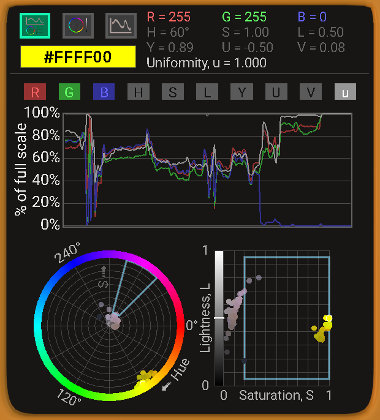Enable the U chroma channel button
Image resolution: width=380 pixels, height=420 pixels.
(276, 92)
